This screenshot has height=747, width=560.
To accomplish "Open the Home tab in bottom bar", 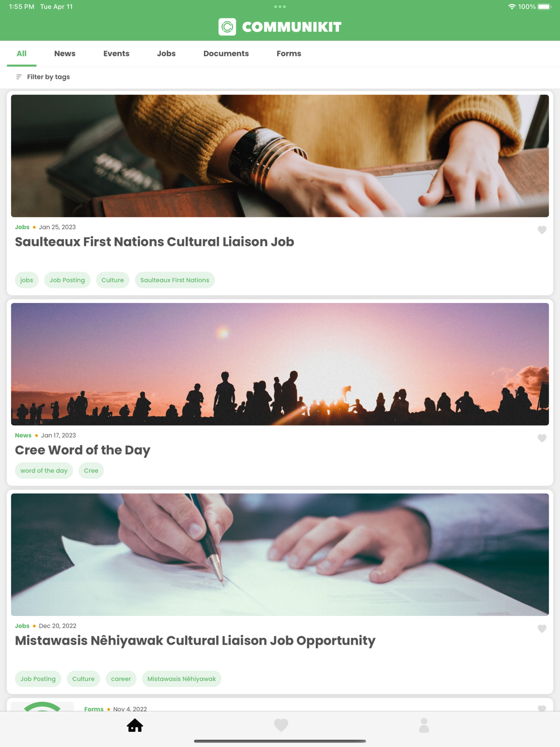I will [135, 725].
